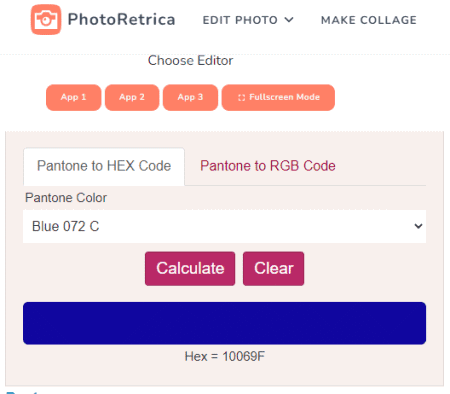Click the Fullscreen Mode button

click(x=278, y=97)
